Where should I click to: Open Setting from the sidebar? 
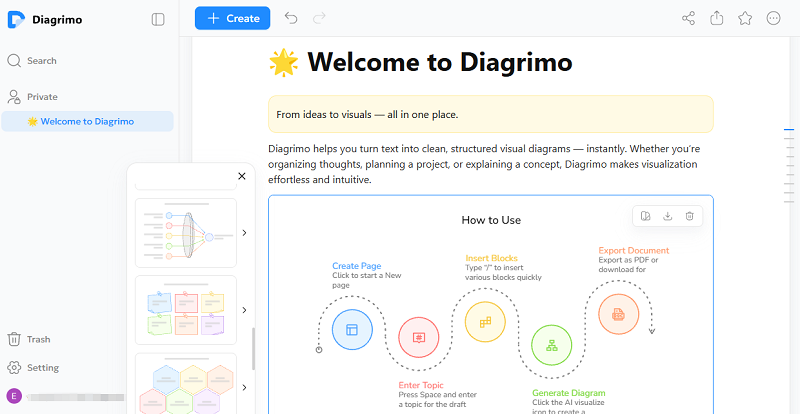coord(42,367)
